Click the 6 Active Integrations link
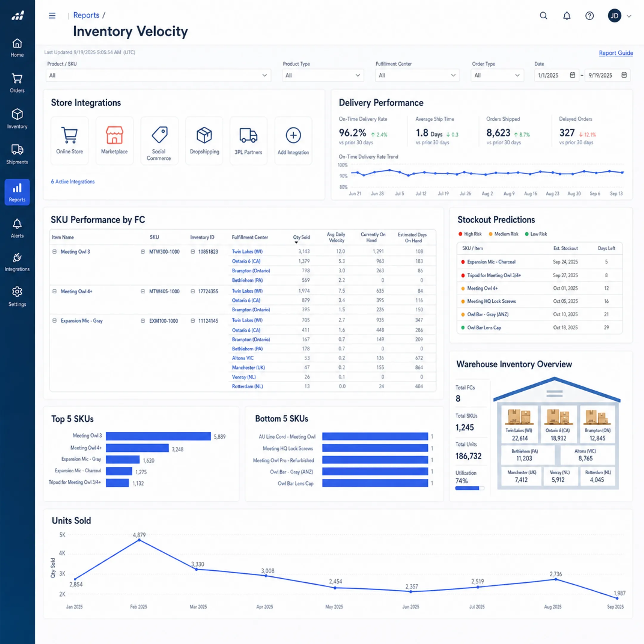This screenshot has height=644, width=644. (x=73, y=182)
